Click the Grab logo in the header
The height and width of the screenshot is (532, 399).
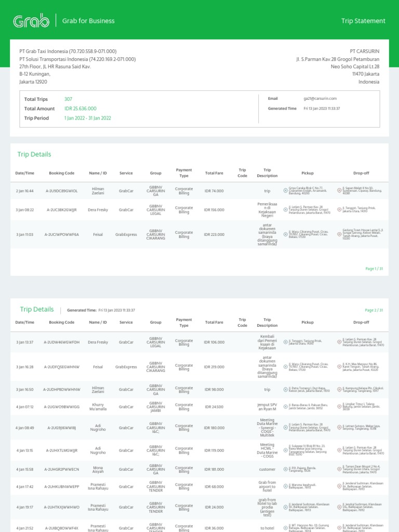click(31, 21)
